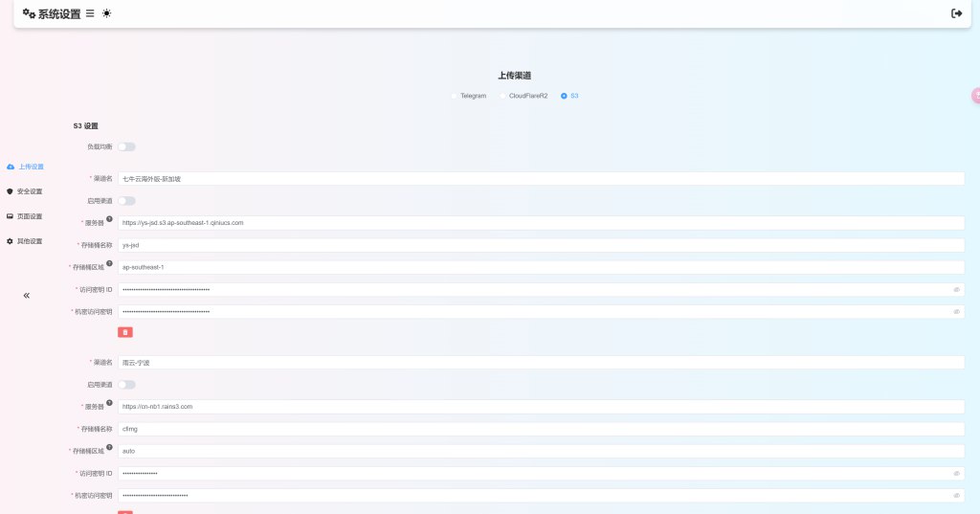Open 安全设置 in the sidebar
This screenshot has height=514, width=980.
point(25,191)
